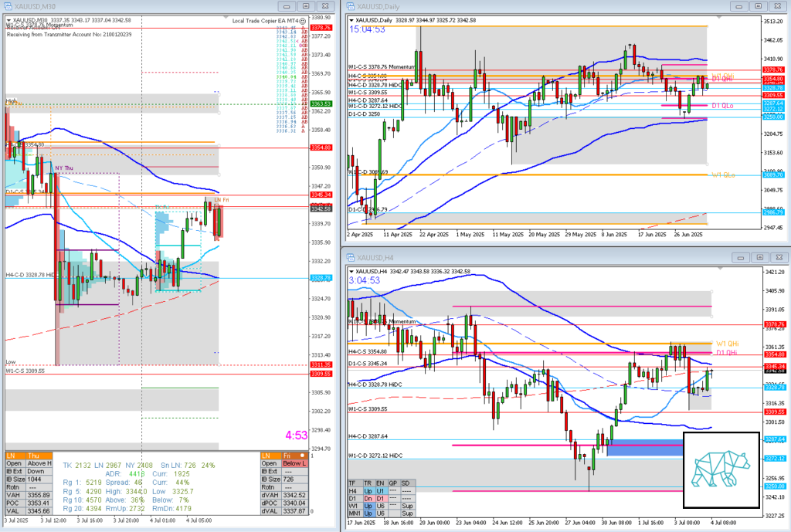The width and height of the screenshot is (791, 532).
Task: Click the VAL value 3345.66
Action: (39, 511)
